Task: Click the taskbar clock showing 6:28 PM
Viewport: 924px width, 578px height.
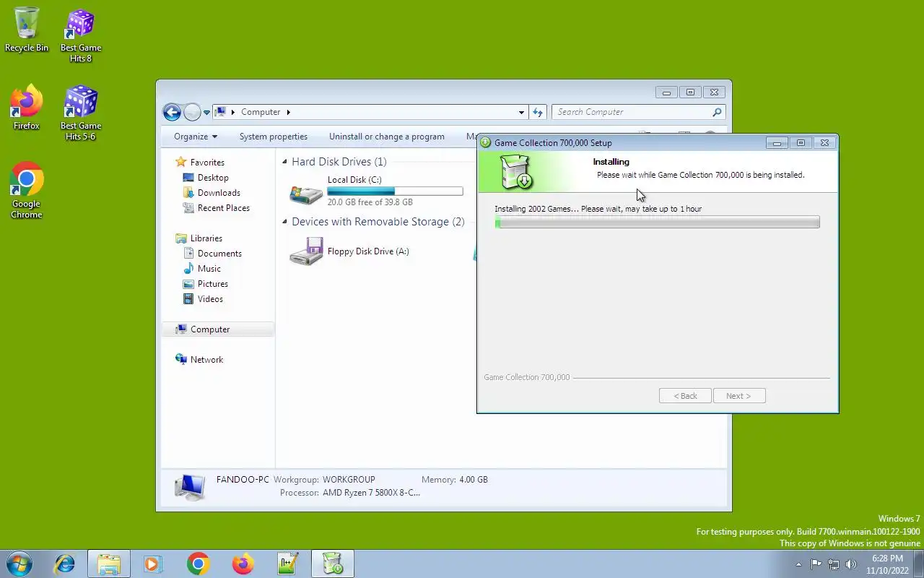Action: tap(887, 564)
